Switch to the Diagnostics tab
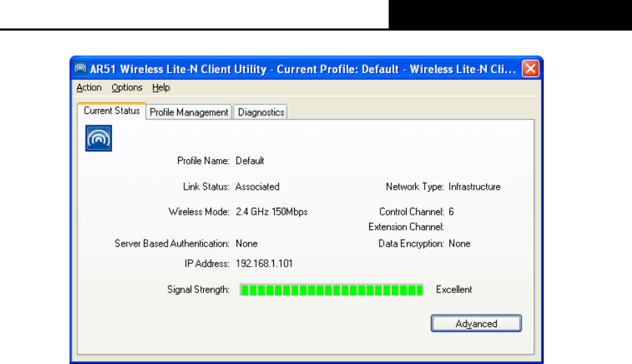Screen dimensions: 632x364 (261, 113)
